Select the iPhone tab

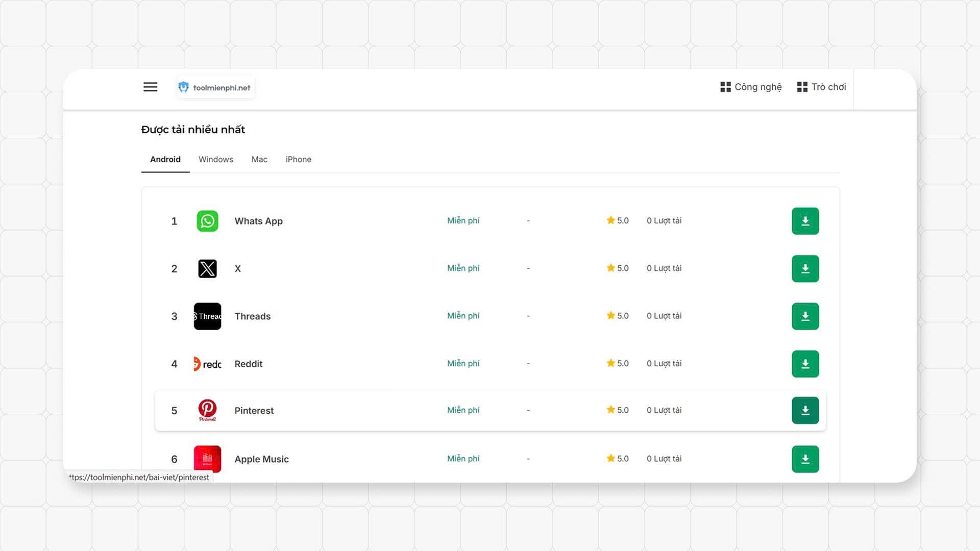tap(299, 159)
